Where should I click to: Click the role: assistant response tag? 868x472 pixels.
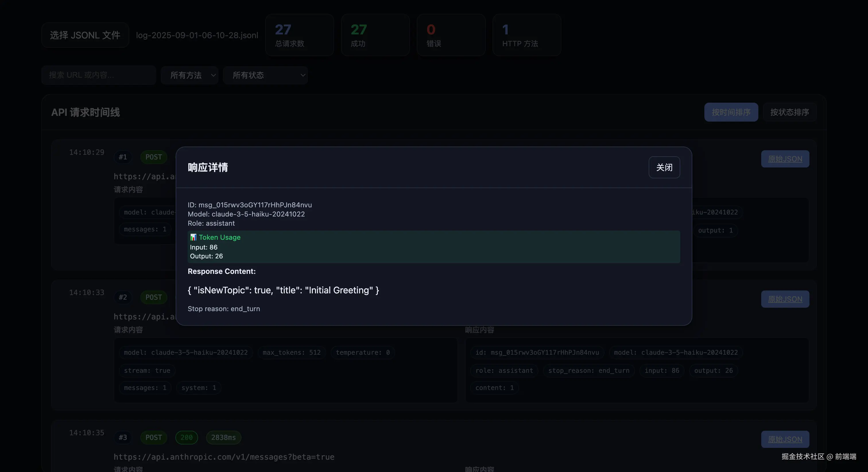(x=504, y=371)
